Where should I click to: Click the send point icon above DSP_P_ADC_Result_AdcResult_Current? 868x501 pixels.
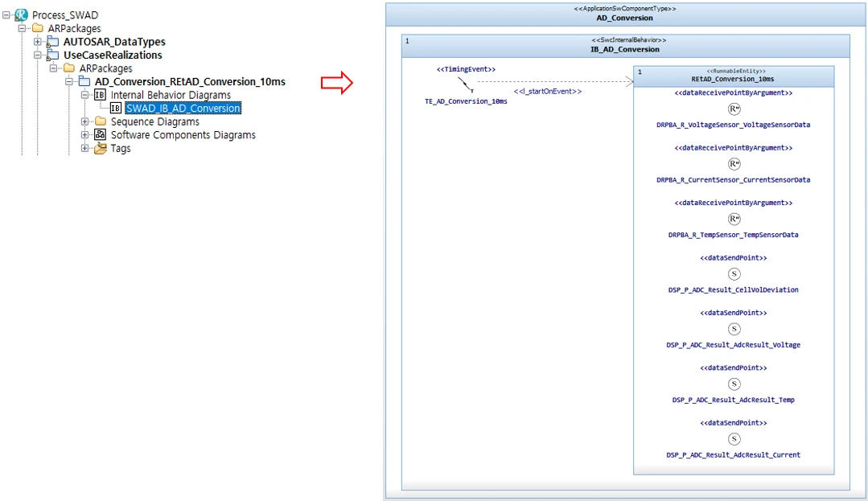coord(734,438)
